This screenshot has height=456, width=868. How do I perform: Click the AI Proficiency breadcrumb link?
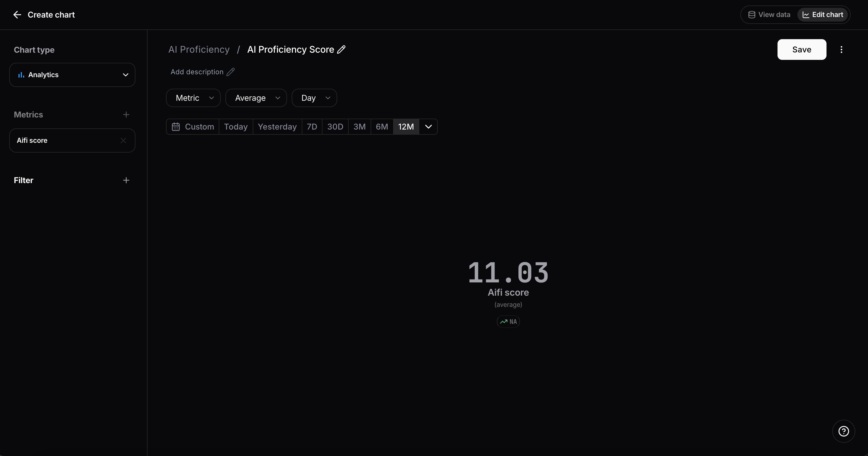point(199,50)
